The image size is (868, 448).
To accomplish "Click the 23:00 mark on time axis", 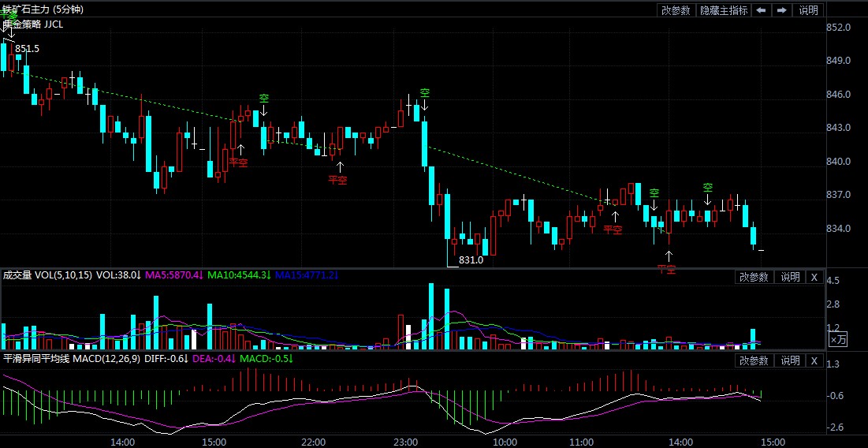I will coord(404,442).
